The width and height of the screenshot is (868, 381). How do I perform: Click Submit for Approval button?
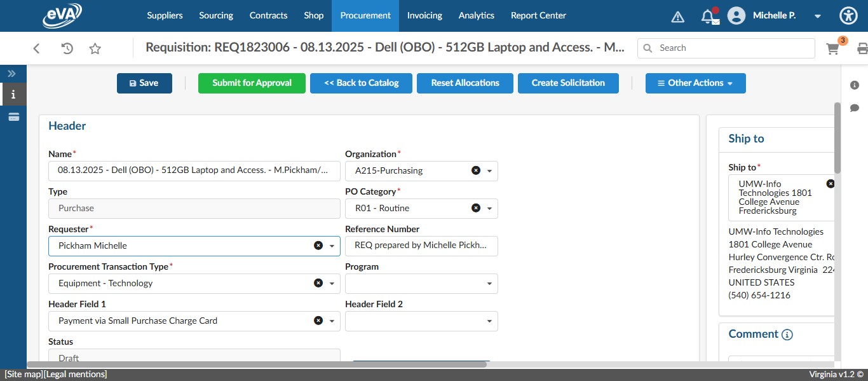point(252,83)
